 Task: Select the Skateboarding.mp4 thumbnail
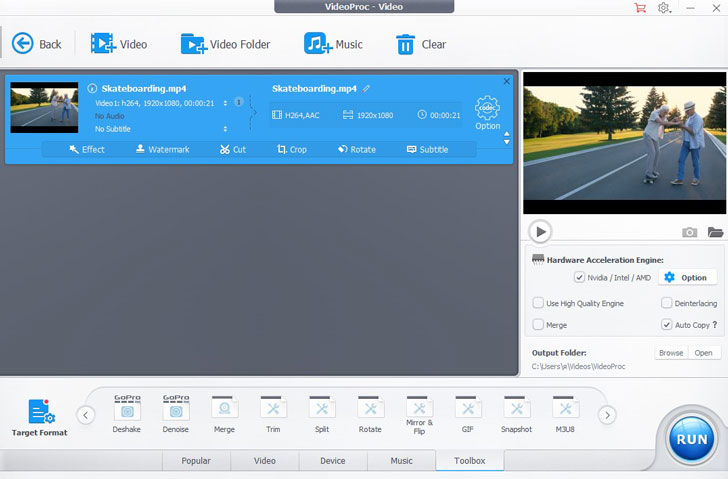(44, 107)
